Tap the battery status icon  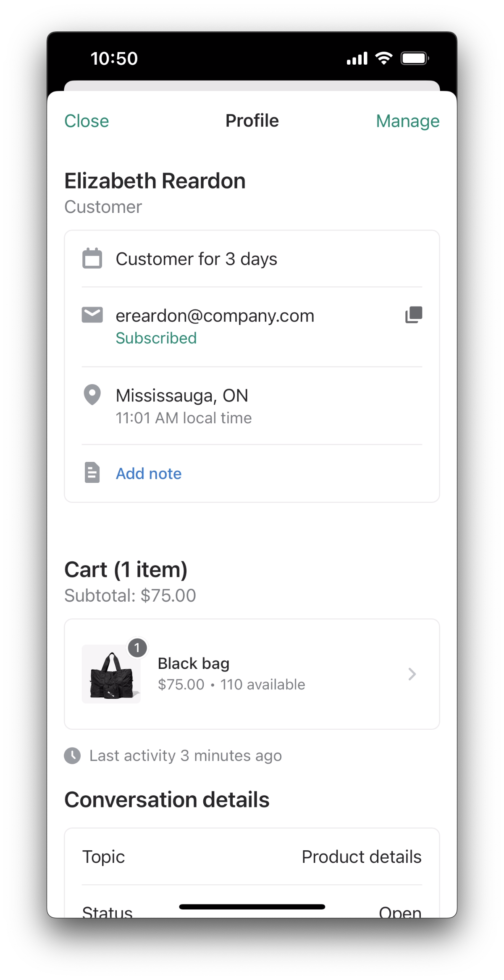click(415, 58)
